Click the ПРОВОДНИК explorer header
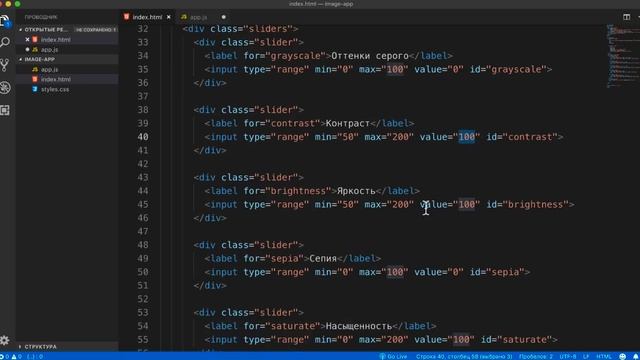 pos(41,17)
